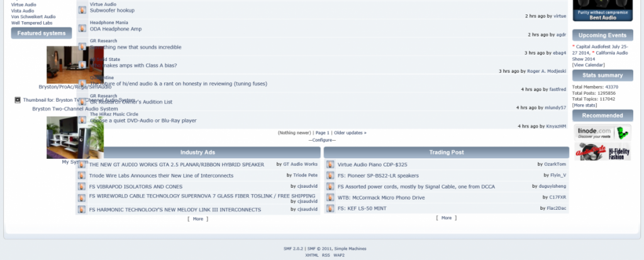The width and height of the screenshot is (644, 260).
Task: Open the Triode Wire Labs Interconnects ad
Action: tap(161, 175)
